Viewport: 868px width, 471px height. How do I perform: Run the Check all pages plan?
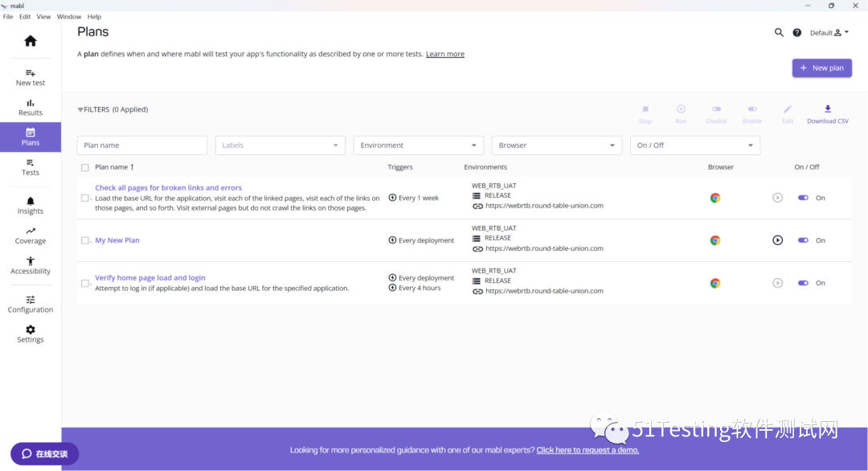pos(778,198)
